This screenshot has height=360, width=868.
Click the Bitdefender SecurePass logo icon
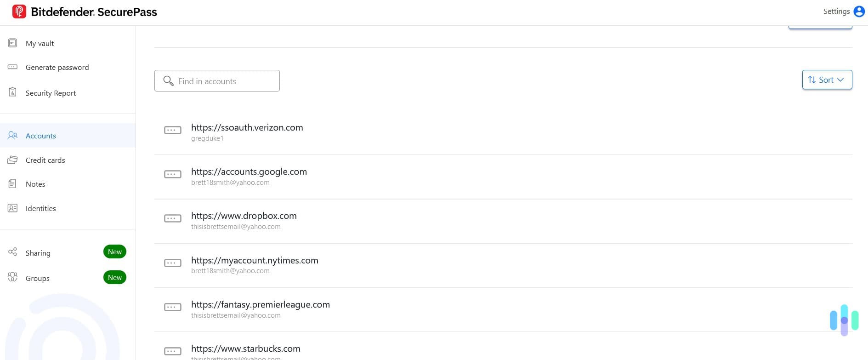tap(19, 11)
